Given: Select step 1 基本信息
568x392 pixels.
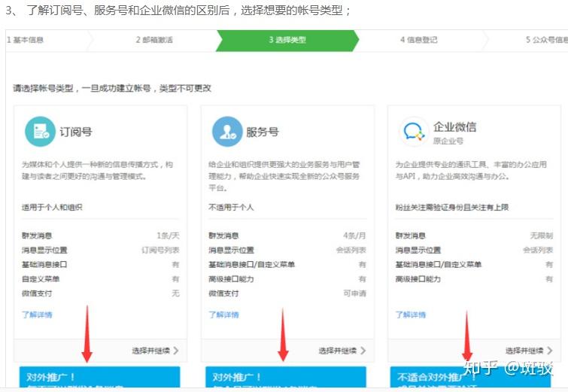Looking at the screenshot, I should click(25, 40).
